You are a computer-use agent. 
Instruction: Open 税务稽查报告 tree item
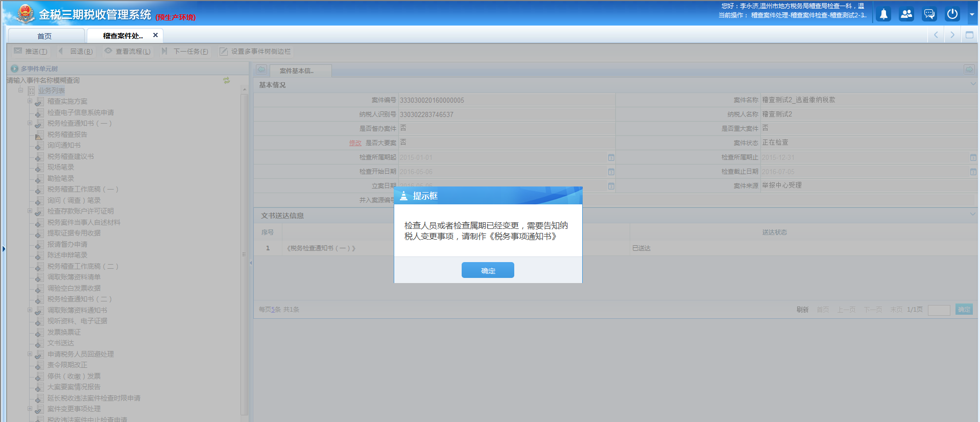(67, 134)
